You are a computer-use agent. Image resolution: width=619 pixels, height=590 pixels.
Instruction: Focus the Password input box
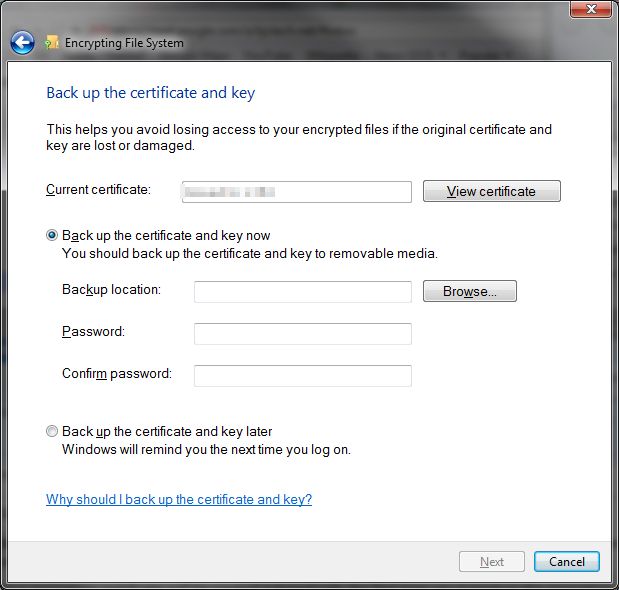point(303,334)
